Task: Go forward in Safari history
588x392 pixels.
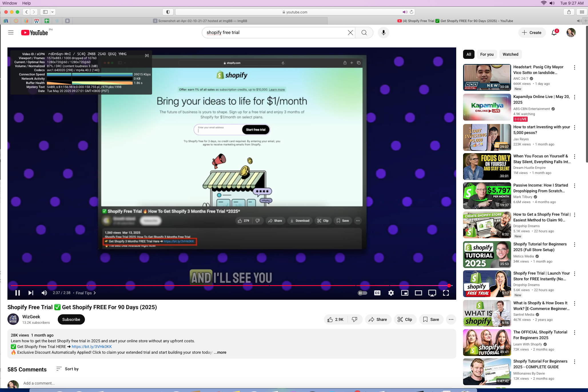Action: (x=34, y=12)
